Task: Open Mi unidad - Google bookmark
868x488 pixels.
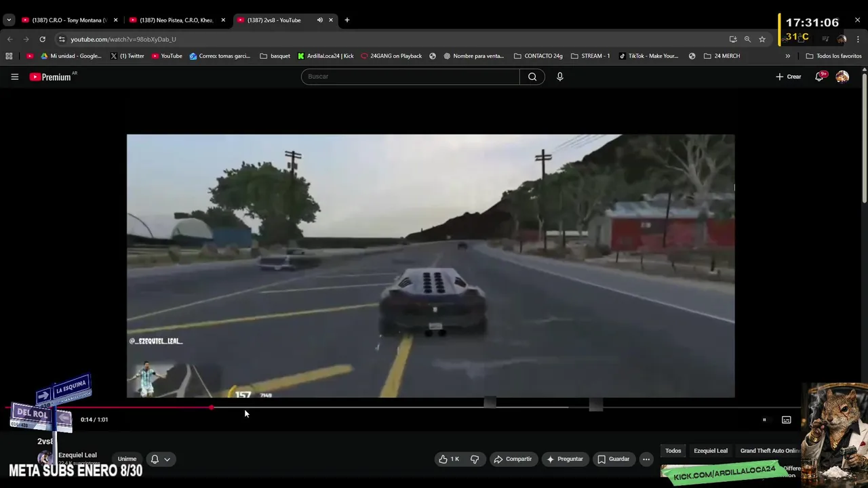Action: click(x=71, y=56)
